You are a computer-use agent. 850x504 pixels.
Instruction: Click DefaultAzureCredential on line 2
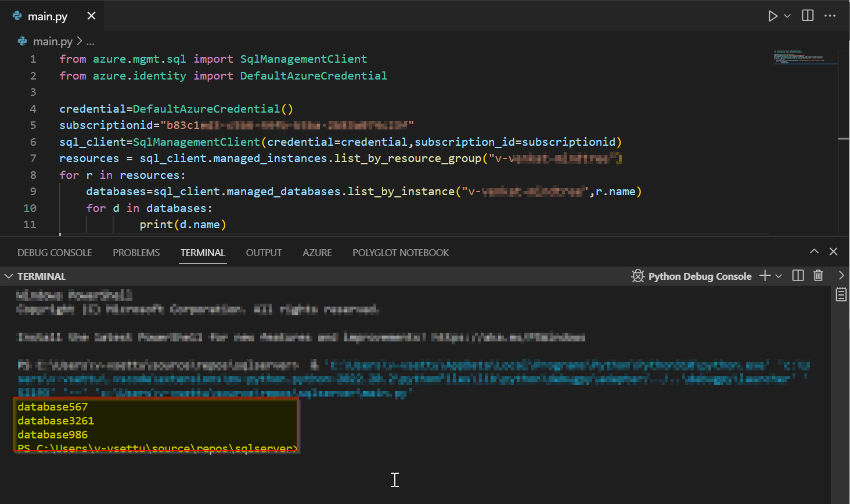314,75
